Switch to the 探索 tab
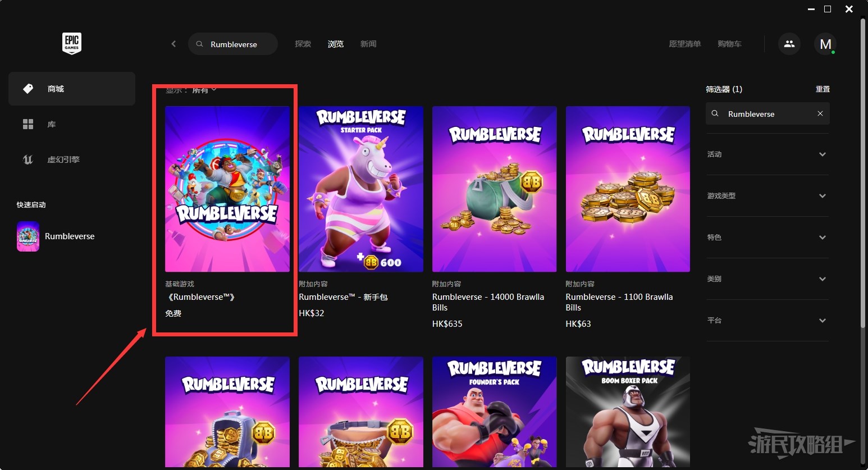868x470 pixels. [x=303, y=44]
